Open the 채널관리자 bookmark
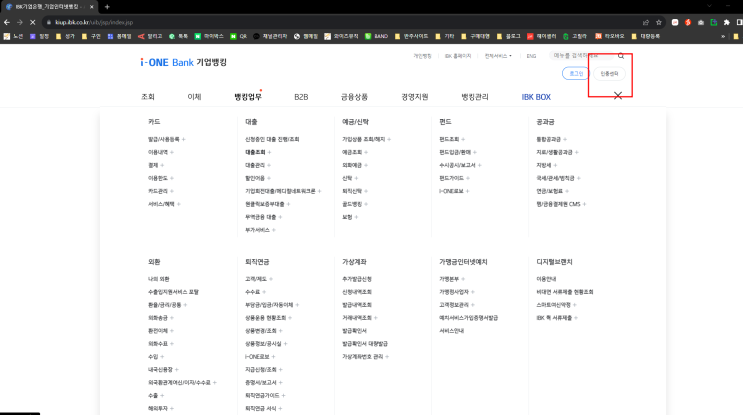 [x=270, y=36]
